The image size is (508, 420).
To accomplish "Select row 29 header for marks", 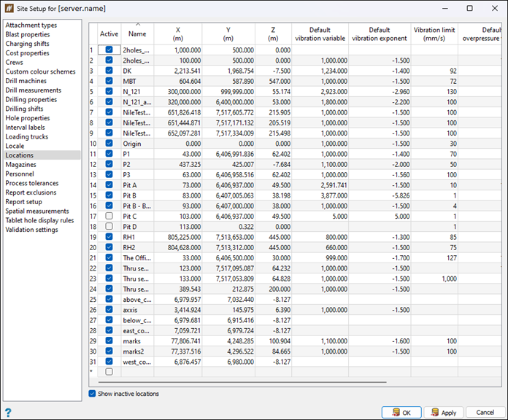I will (93, 341).
